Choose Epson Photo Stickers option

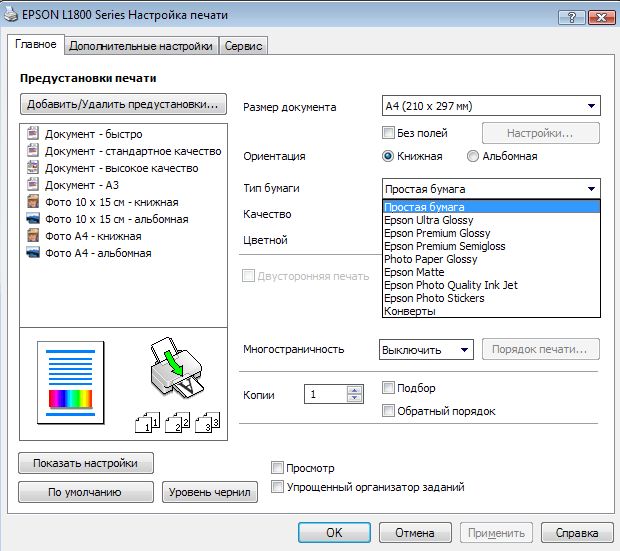(x=491, y=298)
